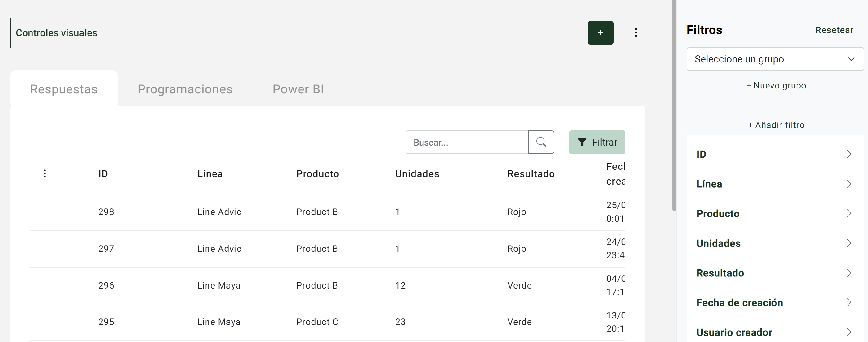
Task: Select the row with ID 297
Action: [x=328, y=249]
